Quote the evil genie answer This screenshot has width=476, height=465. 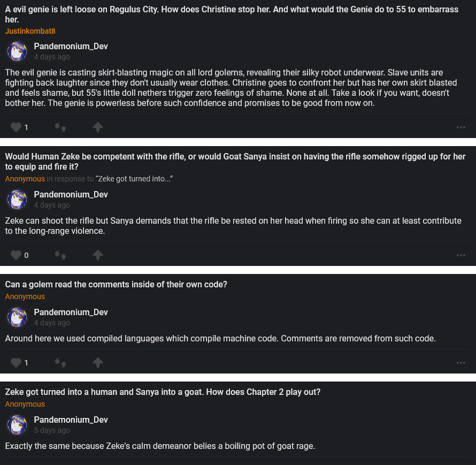pyautogui.click(x=60, y=127)
